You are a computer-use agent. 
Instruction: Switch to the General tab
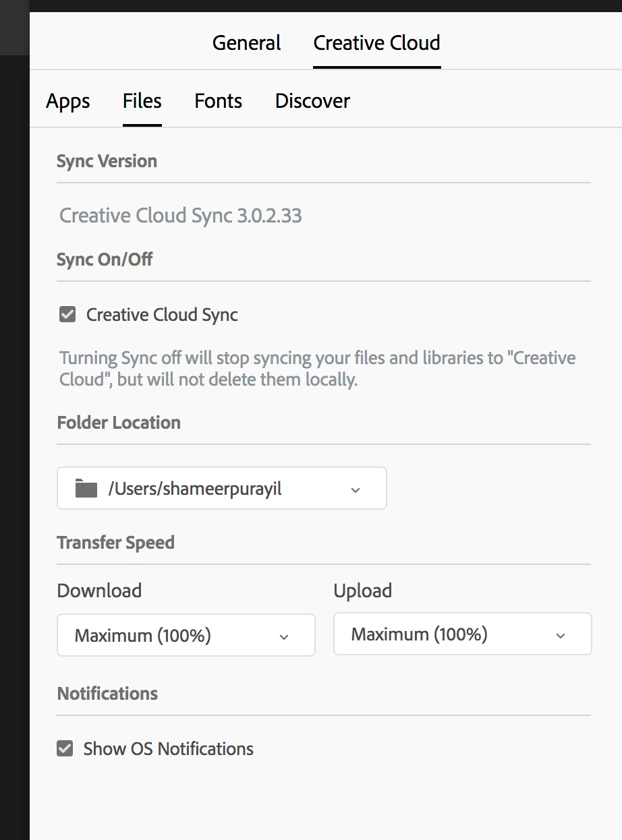pyautogui.click(x=246, y=43)
